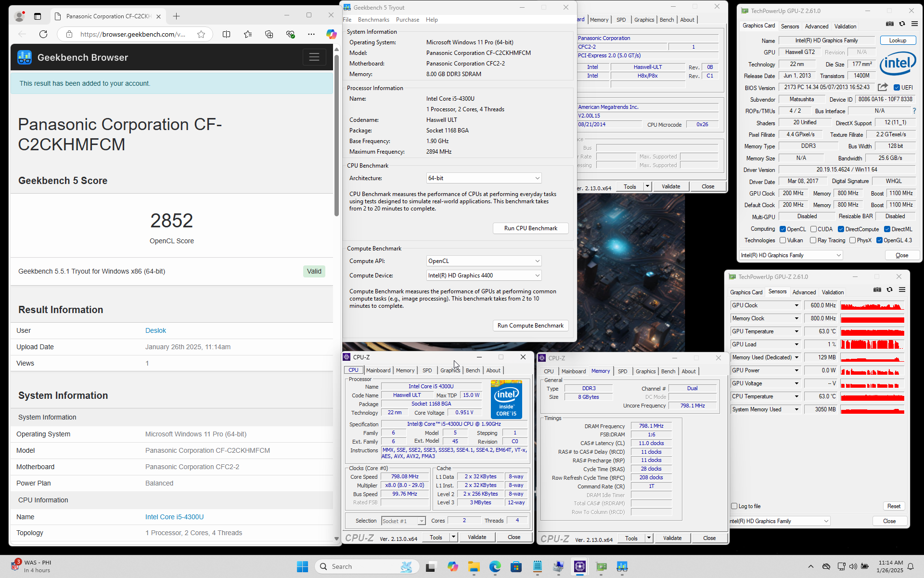Open the Compute Device dropdown

click(484, 276)
